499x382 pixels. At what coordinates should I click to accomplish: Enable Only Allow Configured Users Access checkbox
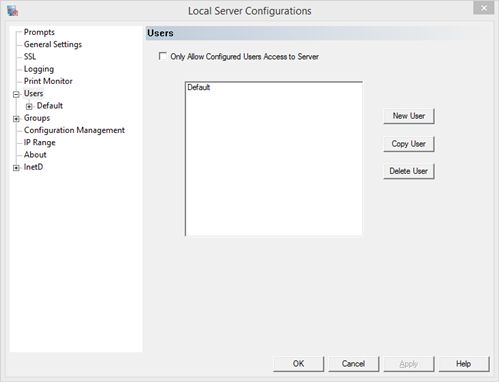[163, 56]
